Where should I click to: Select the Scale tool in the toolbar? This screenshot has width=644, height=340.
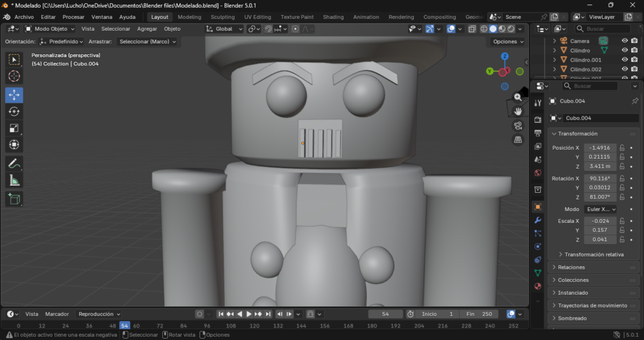click(x=14, y=128)
